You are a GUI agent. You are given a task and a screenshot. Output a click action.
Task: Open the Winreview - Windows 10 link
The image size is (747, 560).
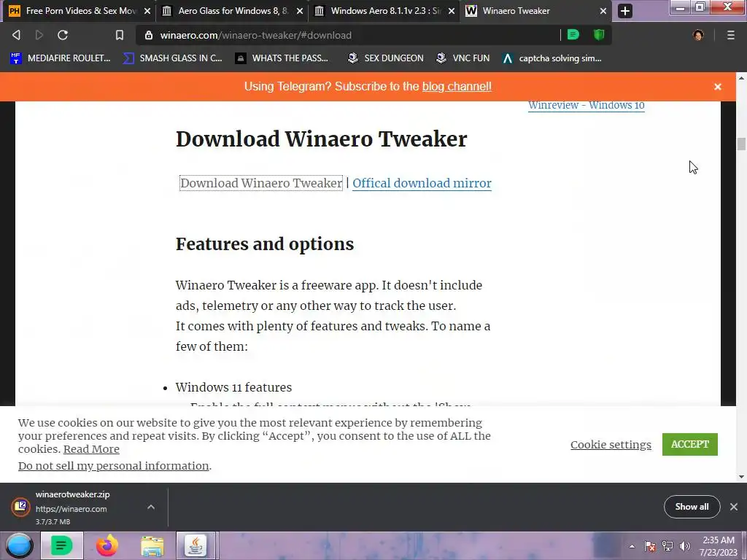pos(586,105)
